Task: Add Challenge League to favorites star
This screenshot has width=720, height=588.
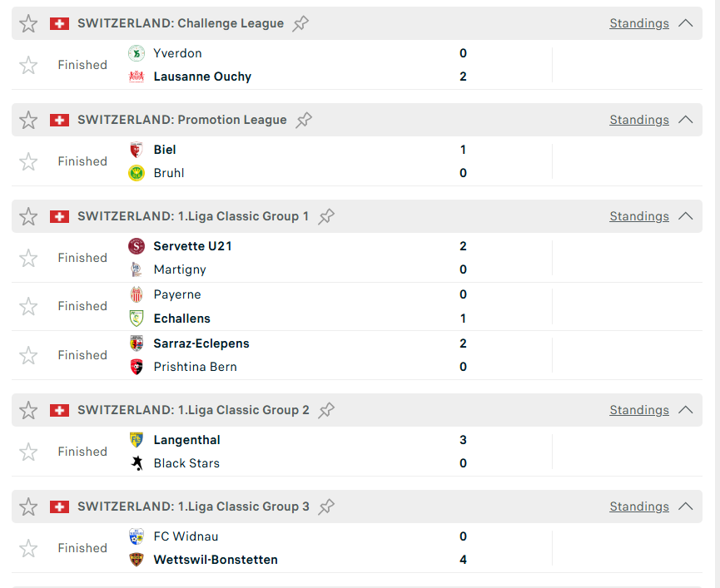Action: (28, 23)
